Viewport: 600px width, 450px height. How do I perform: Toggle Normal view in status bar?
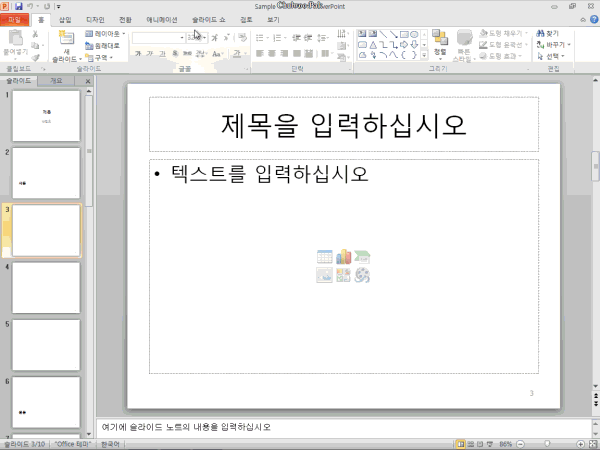click(461, 444)
